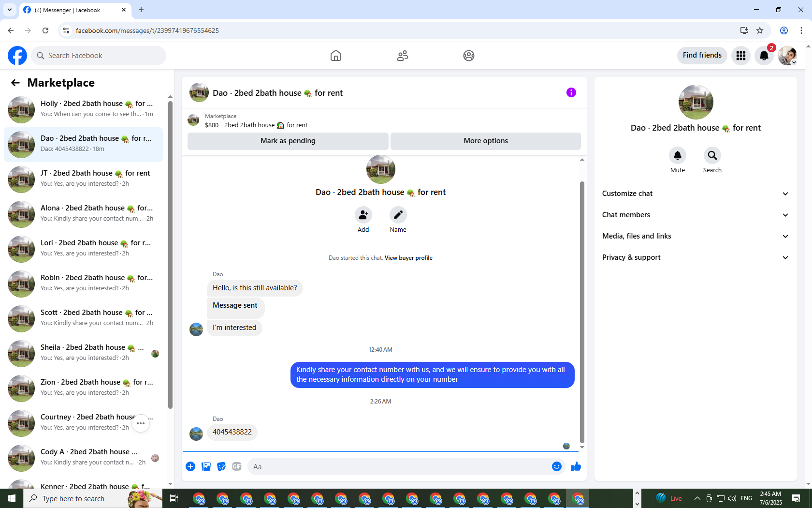Click the Search Facebook field

pos(99,56)
